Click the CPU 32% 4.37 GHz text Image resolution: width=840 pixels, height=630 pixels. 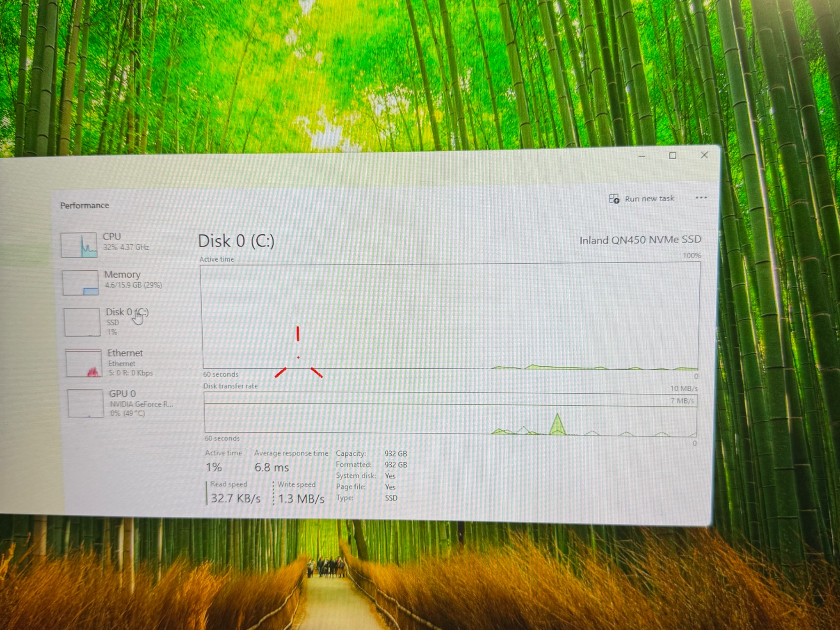point(126,247)
